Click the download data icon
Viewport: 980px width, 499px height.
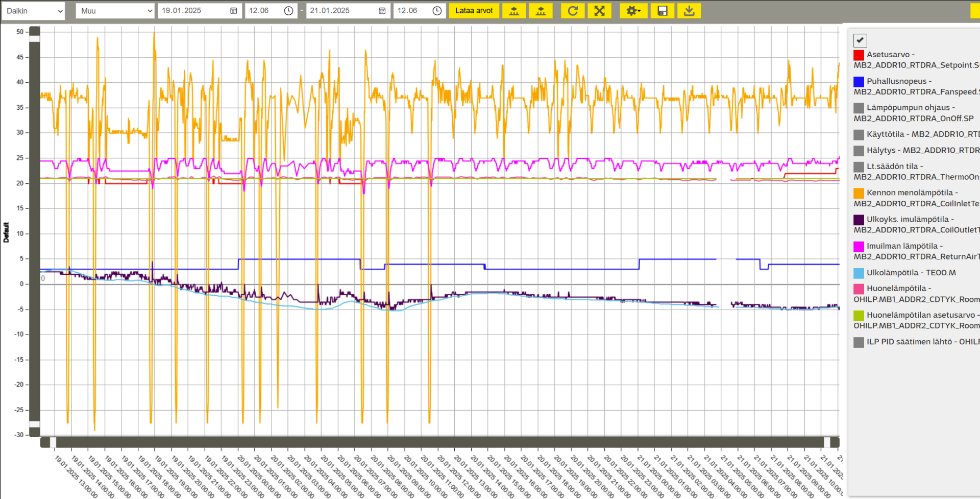(689, 11)
